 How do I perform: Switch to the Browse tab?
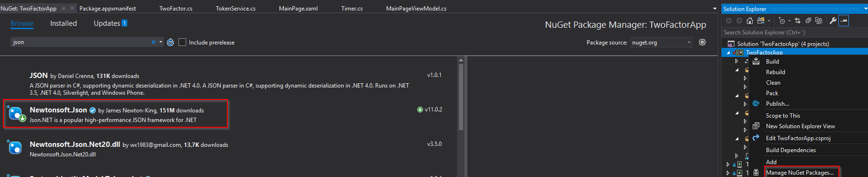click(22, 23)
